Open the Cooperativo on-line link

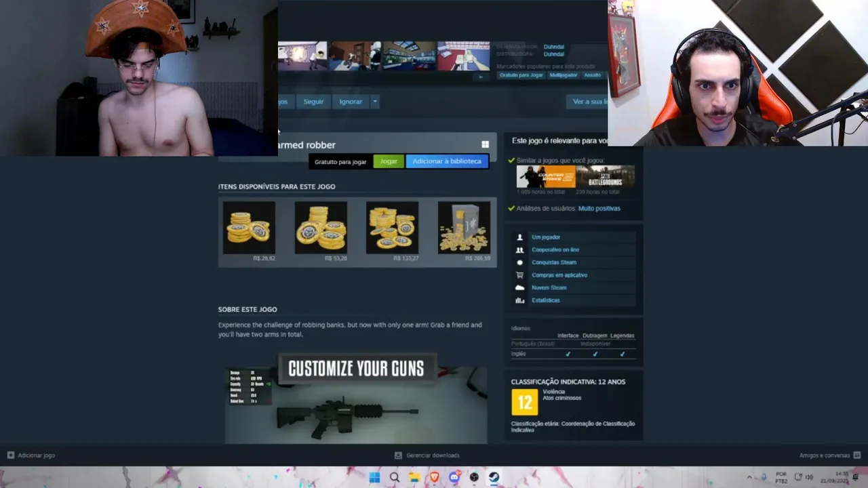click(x=555, y=250)
